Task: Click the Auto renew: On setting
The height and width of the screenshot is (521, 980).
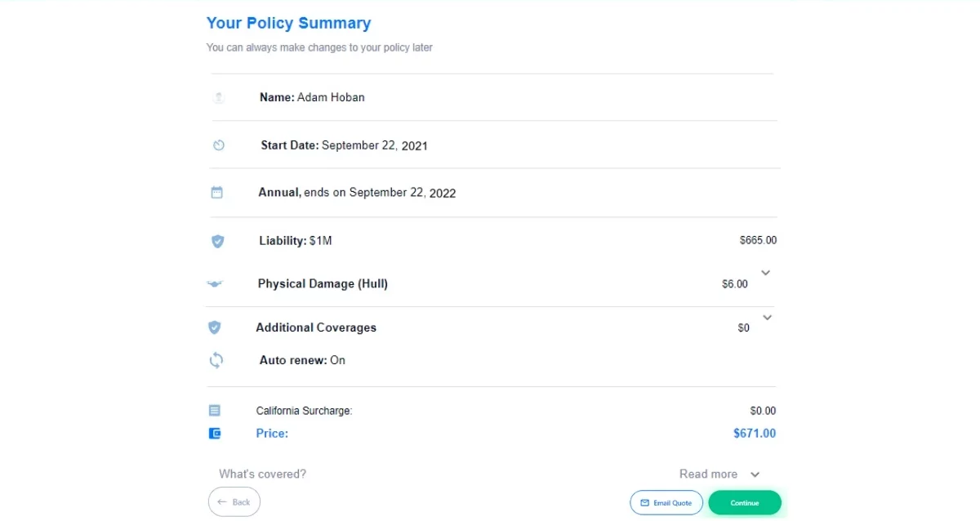Action: tap(302, 360)
